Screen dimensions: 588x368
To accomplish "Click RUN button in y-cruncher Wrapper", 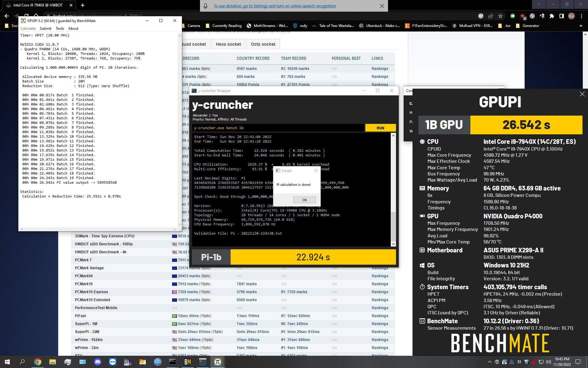I will [380, 128].
